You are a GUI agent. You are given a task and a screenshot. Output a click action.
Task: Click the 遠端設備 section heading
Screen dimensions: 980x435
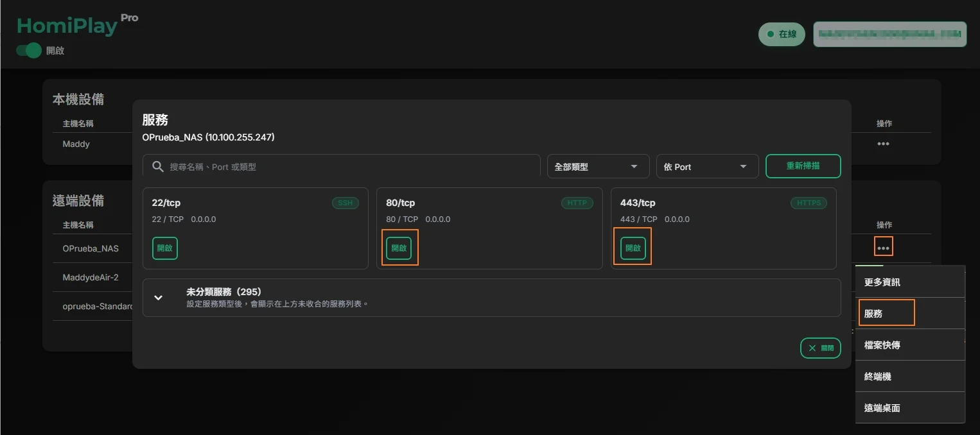[78, 201]
